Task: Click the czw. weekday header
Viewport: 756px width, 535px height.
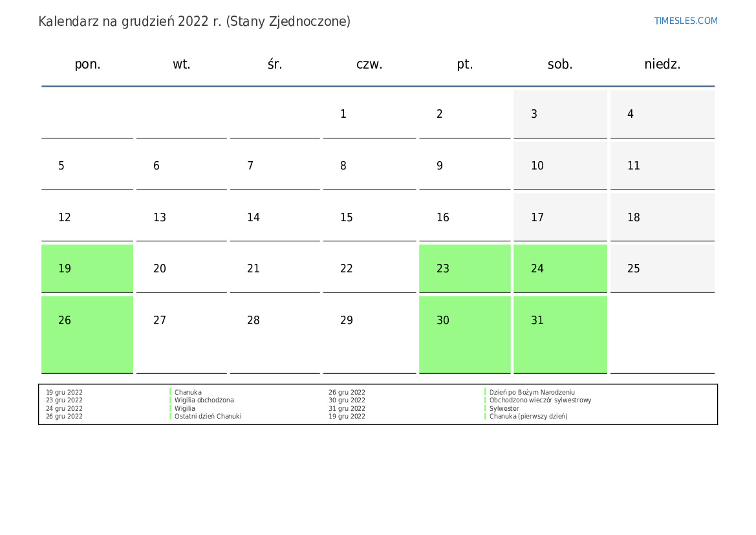Action: tap(369, 64)
